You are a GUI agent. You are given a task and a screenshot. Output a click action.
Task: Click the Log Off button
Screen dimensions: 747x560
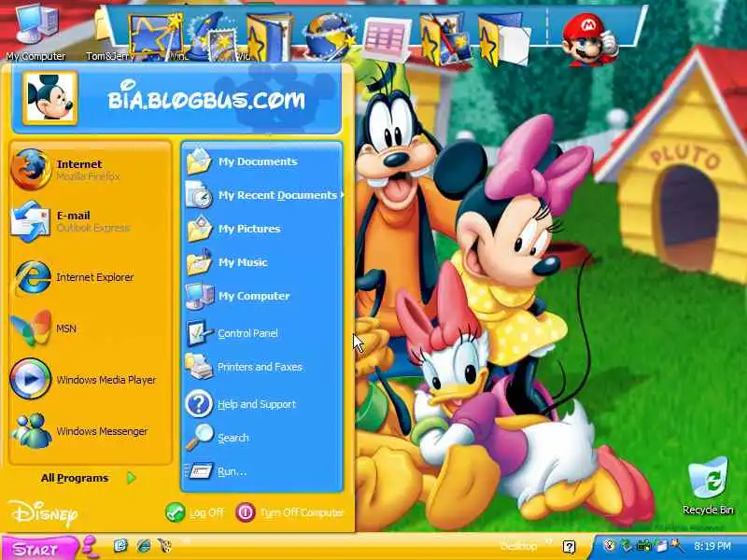(194, 512)
